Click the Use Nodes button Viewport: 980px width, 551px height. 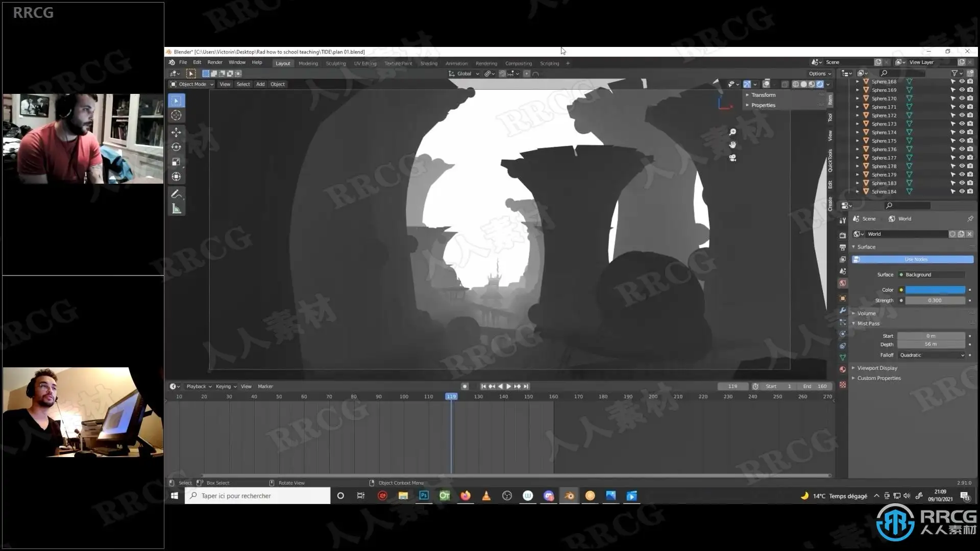click(916, 259)
